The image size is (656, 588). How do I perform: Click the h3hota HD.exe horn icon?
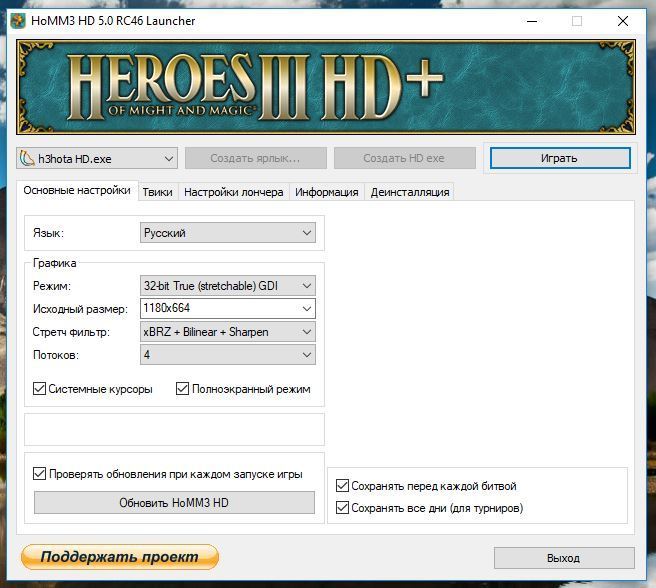(x=27, y=159)
